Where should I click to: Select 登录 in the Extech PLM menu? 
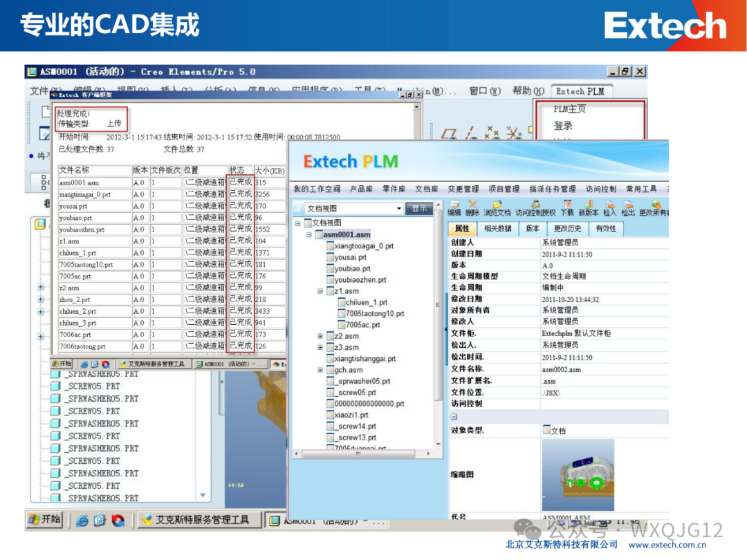[x=562, y=127]
